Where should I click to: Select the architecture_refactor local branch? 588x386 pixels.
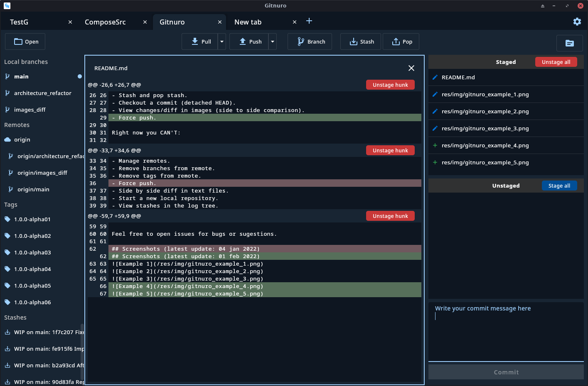[42, 93]
